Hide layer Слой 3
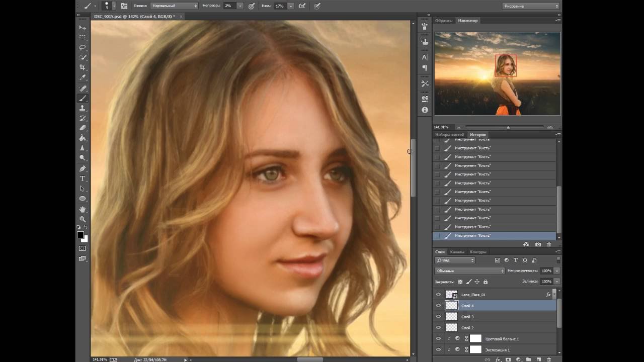Image resolution: width=644 pixels, height=362 pixels. click(438, 317)
